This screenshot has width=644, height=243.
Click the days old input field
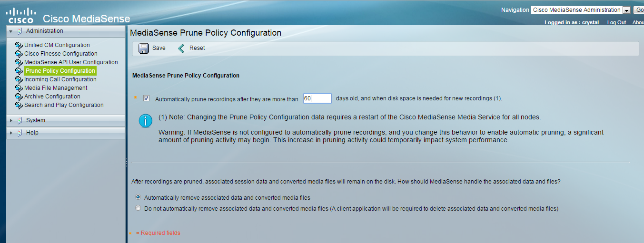tap(317, 98)
